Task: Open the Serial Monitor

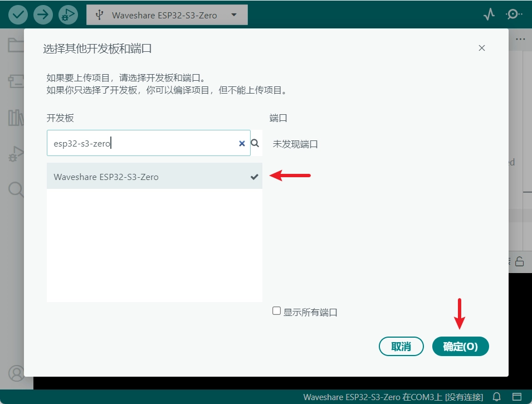Action: (513, 14)
